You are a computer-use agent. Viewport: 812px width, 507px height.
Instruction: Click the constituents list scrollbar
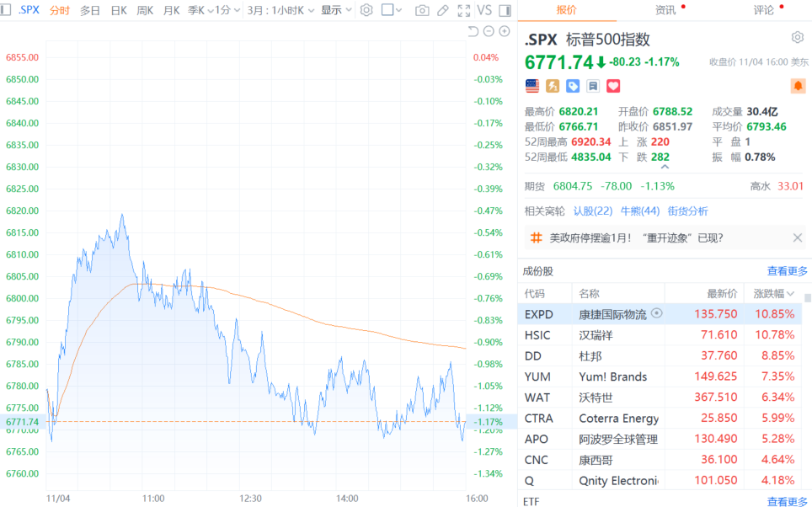(807, 298)
